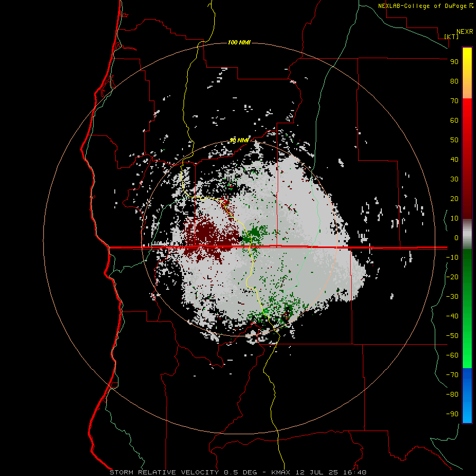The image size is (476, 476).
Task: Click the KMAX radar site identifier
Action: [280, 472]
